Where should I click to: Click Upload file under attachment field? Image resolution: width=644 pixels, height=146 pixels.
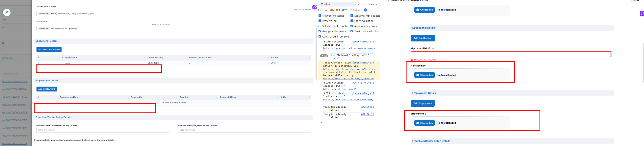(44, 29)
